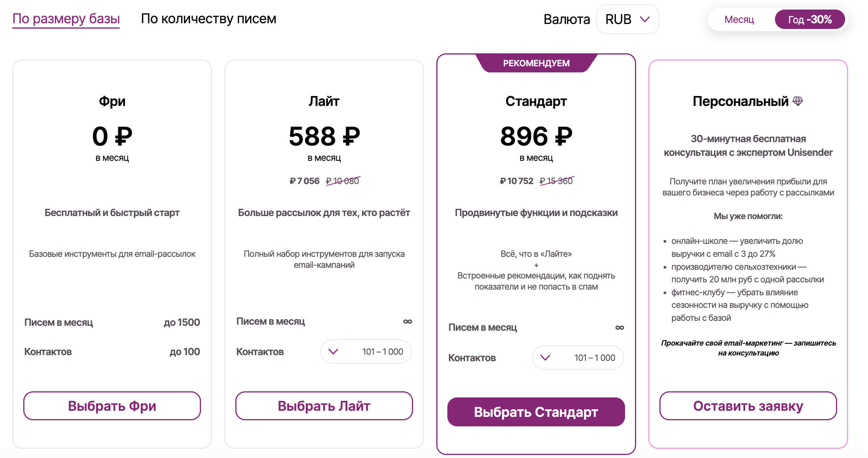Click the infinity symbol in the Стандарт plan
Image resolution: width=868 pixels, height=458 pixels.
[x=619, y=328]
